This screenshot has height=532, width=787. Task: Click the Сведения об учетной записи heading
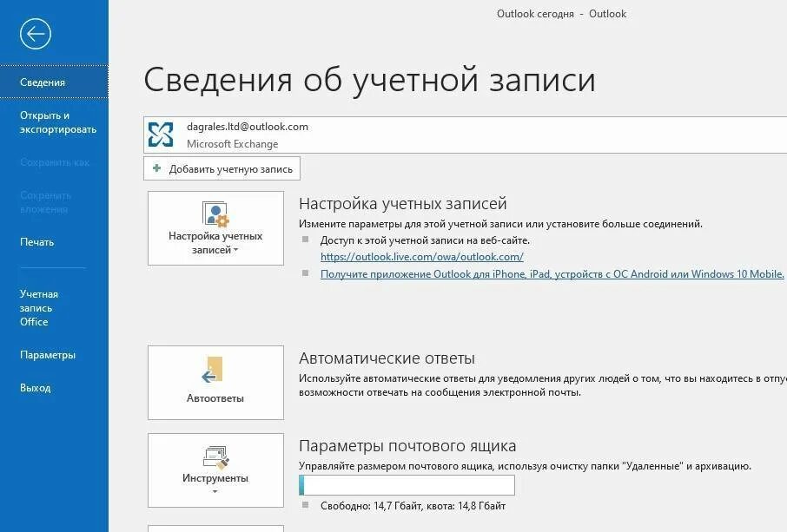click(370, 80)
